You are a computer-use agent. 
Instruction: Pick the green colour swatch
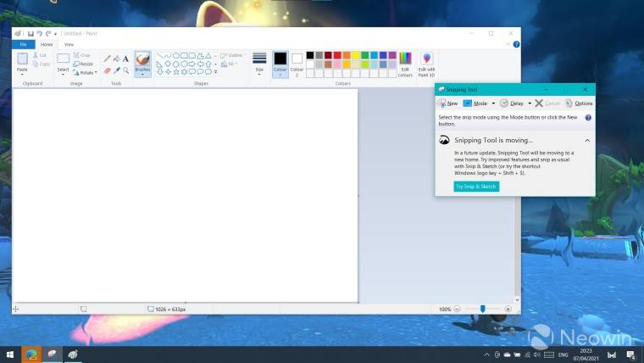(364, 55)
